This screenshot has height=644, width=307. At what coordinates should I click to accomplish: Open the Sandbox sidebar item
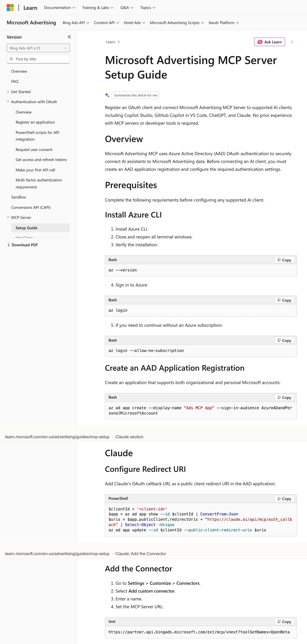click(x=18, y=197)
